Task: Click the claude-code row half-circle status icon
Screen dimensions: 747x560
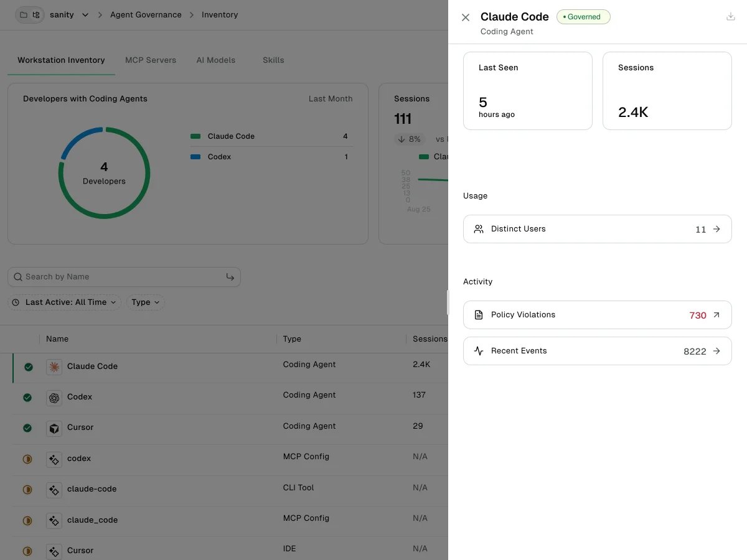Action: 27,490
